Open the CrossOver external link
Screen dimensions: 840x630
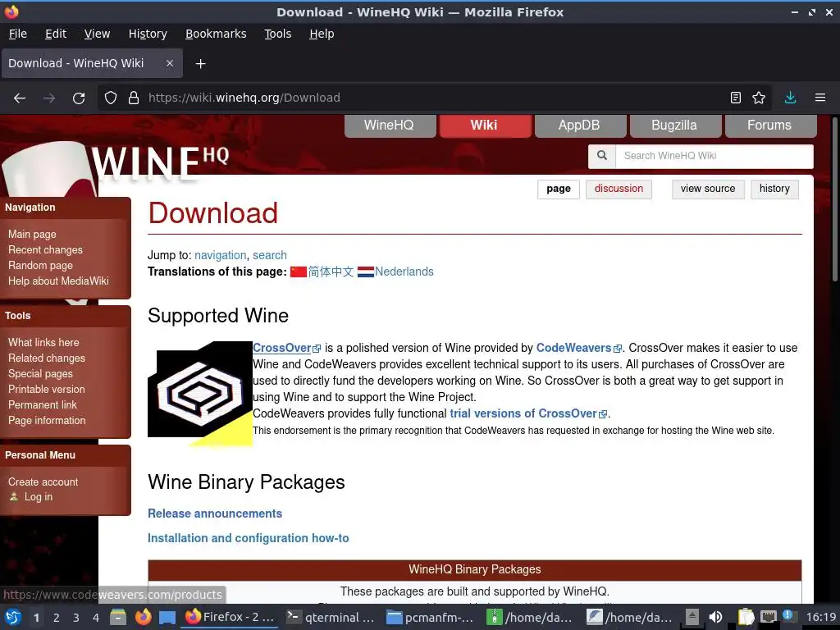[x=286, y=348]
